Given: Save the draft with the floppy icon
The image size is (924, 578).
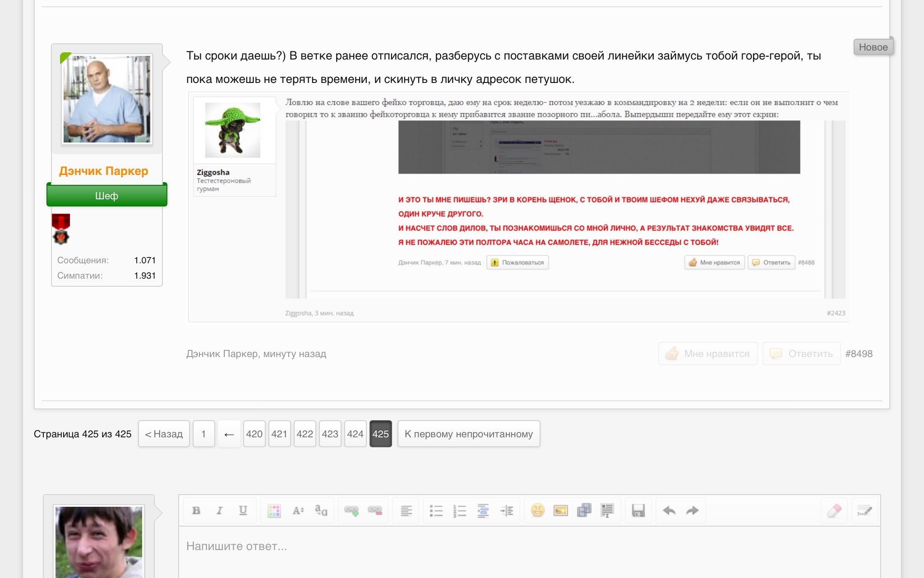Looking at the screenshot, I should pos(638,510).
